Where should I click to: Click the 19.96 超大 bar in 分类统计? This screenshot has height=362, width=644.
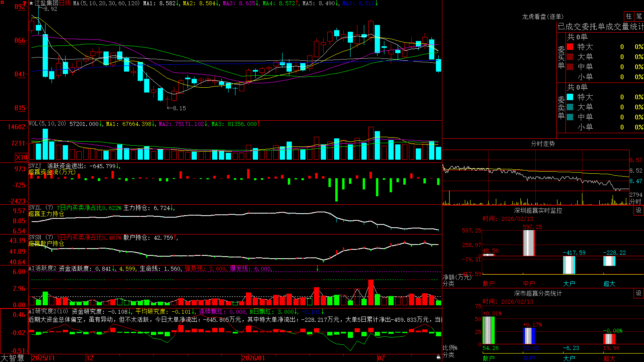point(609,339)
